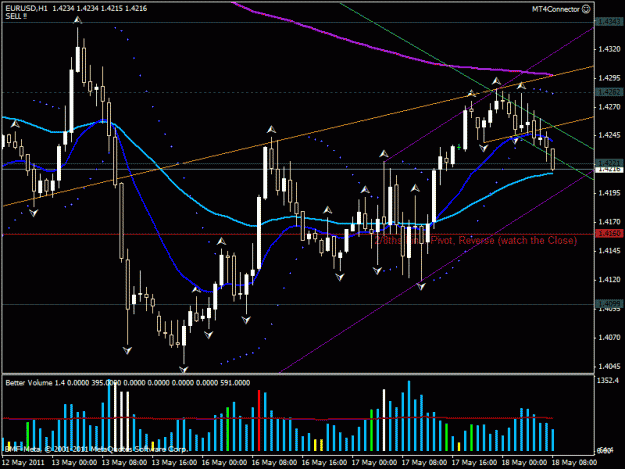This screenshot has width=625, height=469.
Task: Click the 1.4262 level price tag
Action: [609, 92]
